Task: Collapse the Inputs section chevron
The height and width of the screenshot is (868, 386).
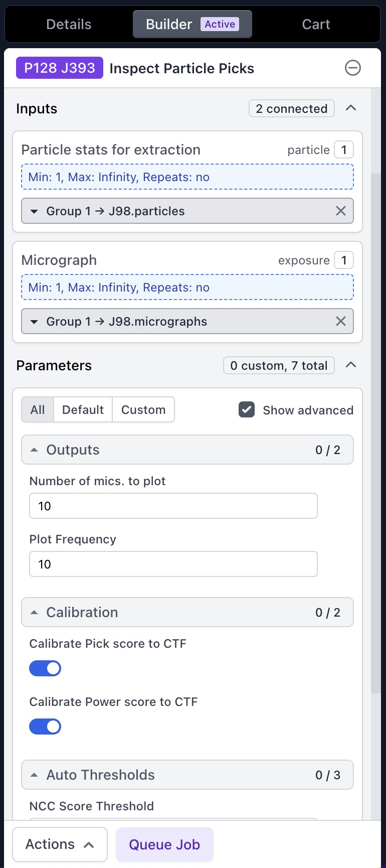Action: coord(351,108)
